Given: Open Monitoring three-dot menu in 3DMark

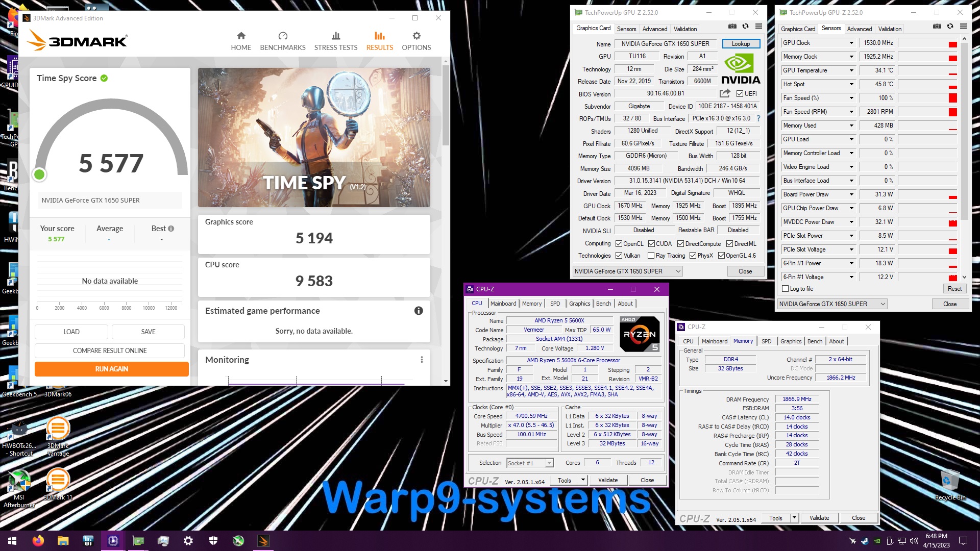Looking at the screenshot, I should coord(422,360).
